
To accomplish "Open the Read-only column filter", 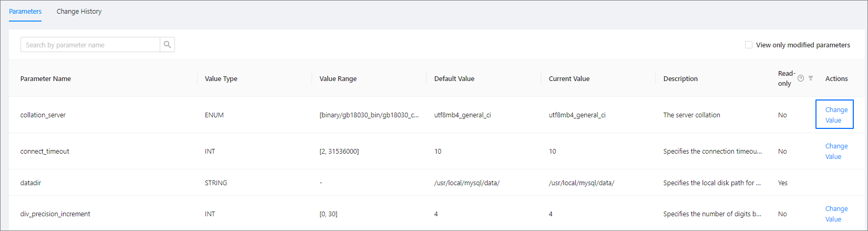I will click(x=811, y=78).
